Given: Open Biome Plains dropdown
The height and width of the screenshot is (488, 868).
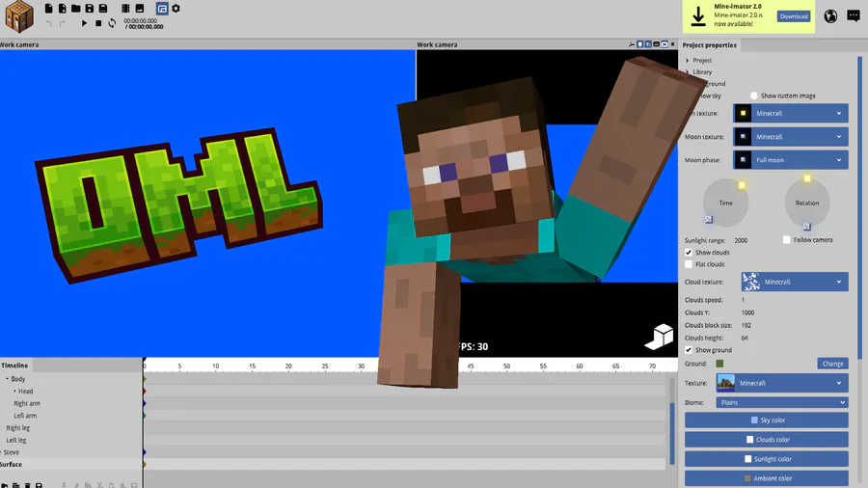Looking at the screenshot, I should point(782,402).
